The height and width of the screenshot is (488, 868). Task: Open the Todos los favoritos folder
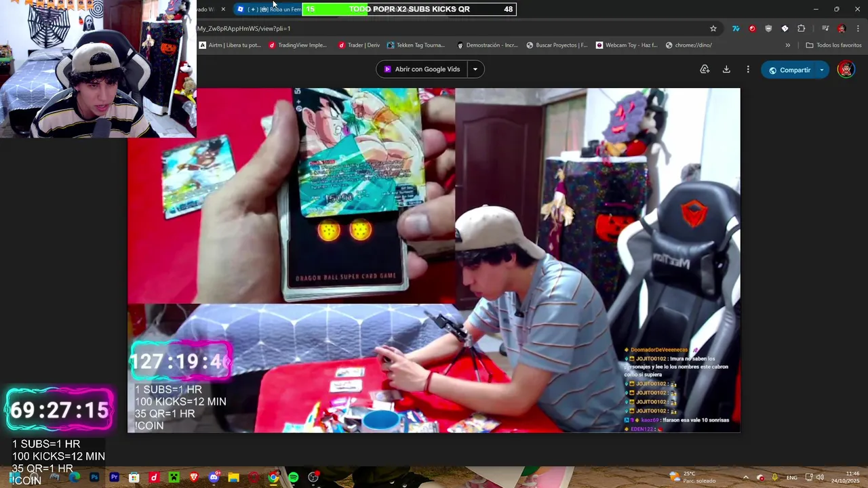833,45
